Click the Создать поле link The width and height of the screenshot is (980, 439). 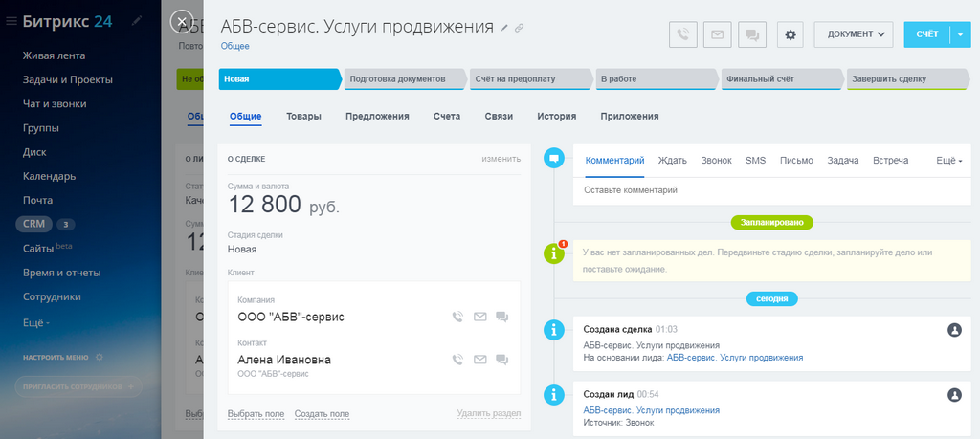pos(322,414)
